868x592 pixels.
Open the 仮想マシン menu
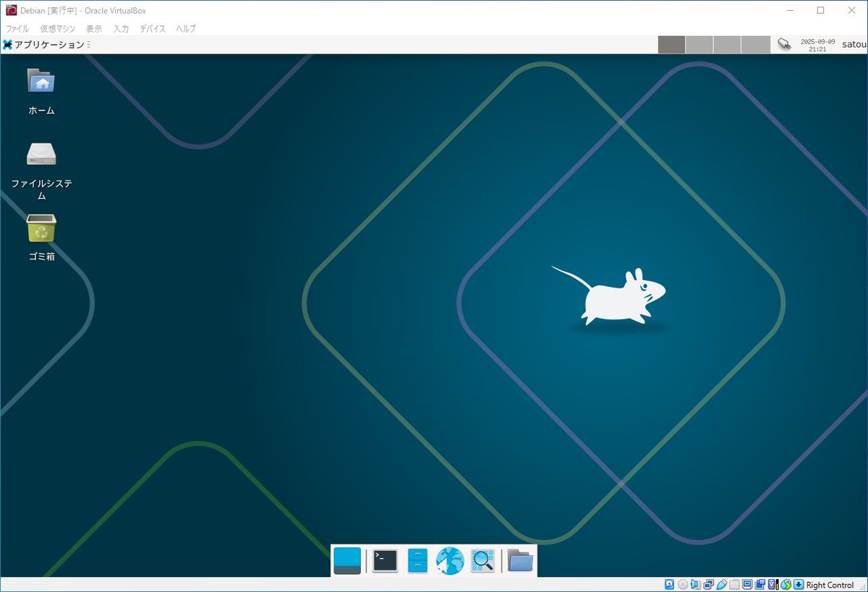point(57,29)
